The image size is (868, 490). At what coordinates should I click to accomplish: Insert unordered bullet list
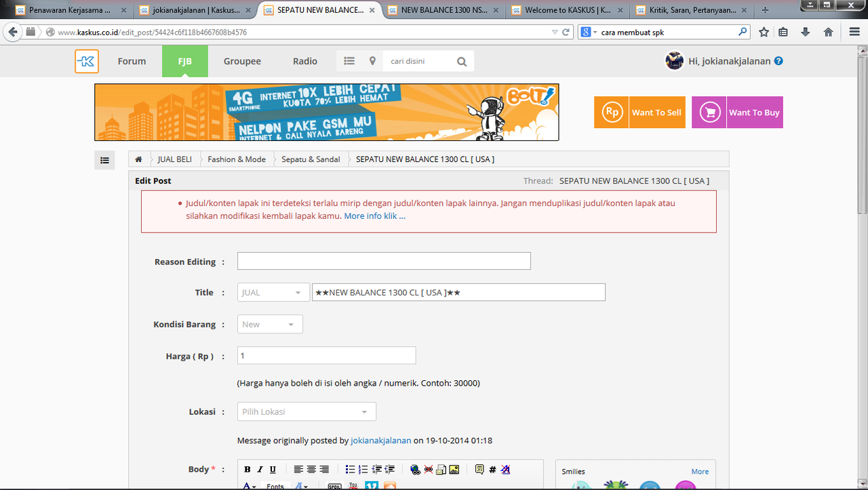coord(350,469)
